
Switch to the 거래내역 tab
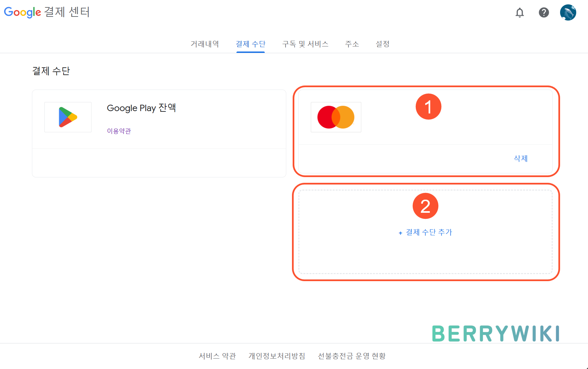pos(205,44)
